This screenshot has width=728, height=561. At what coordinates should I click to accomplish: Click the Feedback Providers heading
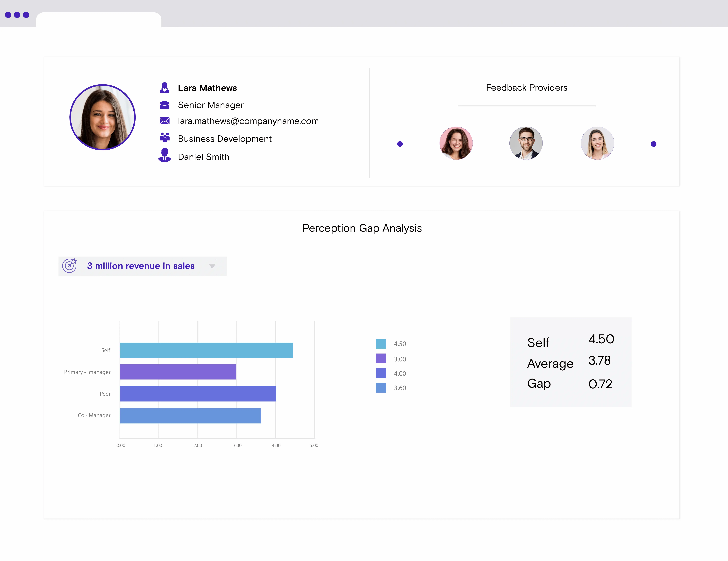[x=527, y=88]
